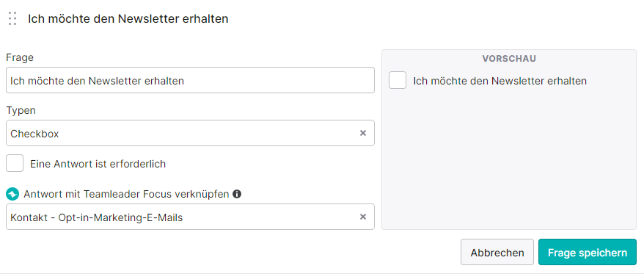Click the question header title at the top
644x274 pixels.
coord(128,19)
